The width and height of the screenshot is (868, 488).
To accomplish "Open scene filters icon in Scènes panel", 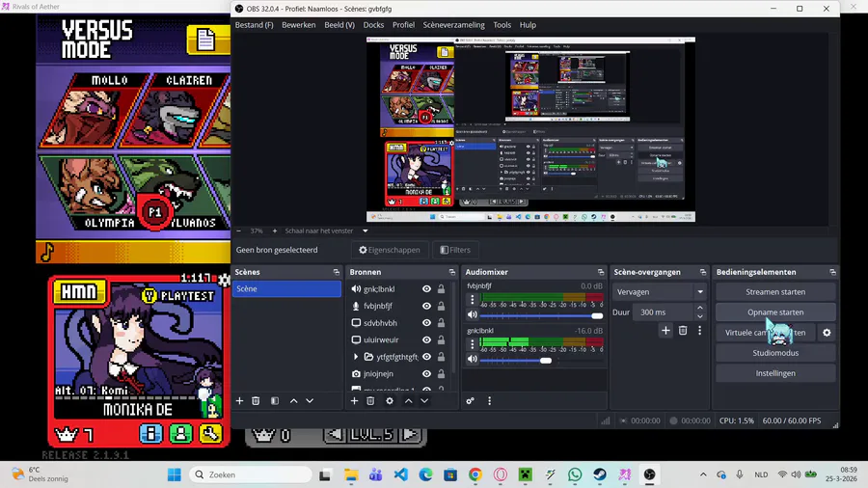I will 275,400.
